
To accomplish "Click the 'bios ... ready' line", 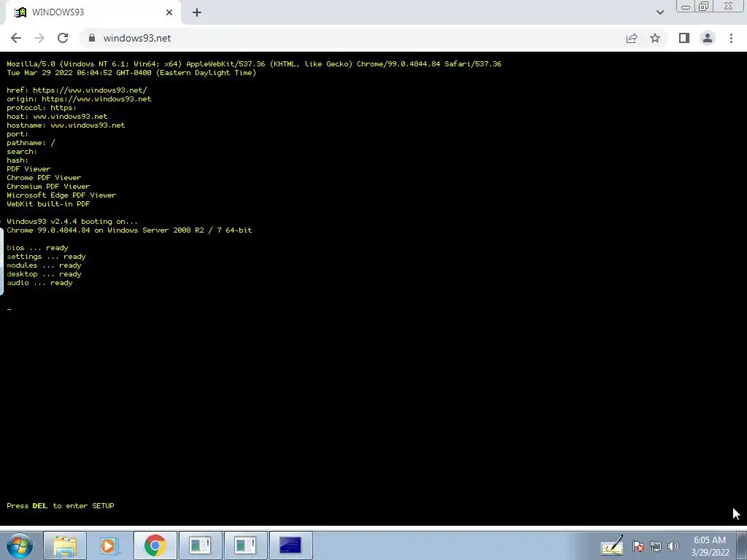I will pyautogui.click(x=37, y=248).
